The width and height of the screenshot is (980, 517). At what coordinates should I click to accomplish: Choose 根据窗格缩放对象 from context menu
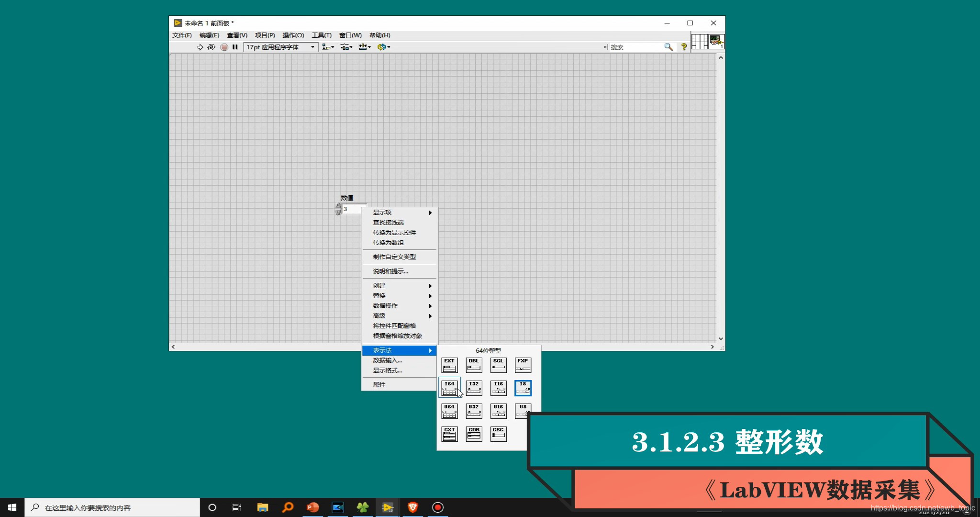(400, 336)
